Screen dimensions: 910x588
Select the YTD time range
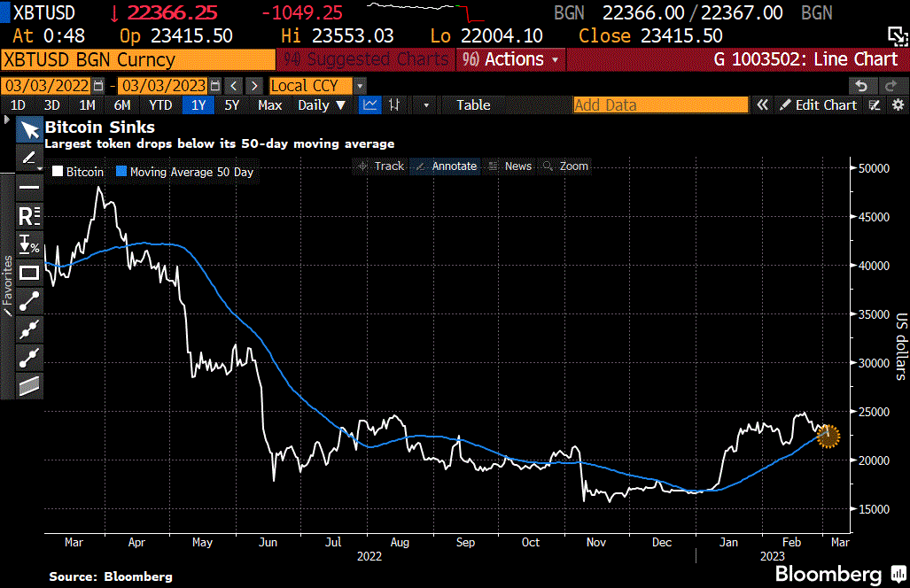(x=160, y=105)
